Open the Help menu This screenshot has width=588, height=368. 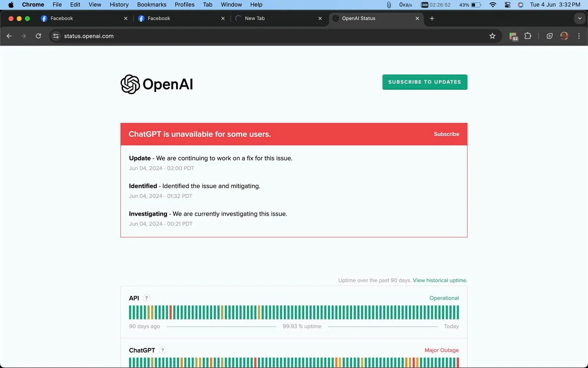click(x=256, y=5)
